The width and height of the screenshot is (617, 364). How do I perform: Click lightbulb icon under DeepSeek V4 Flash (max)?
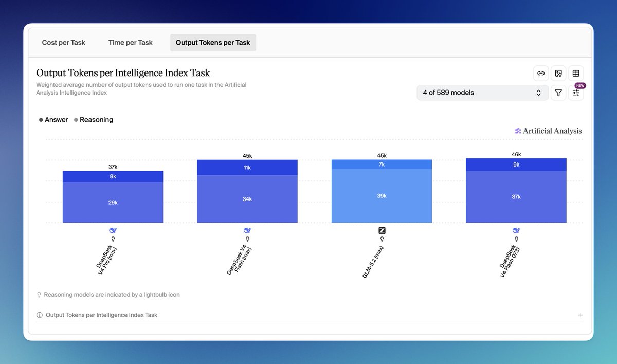point(247,239)
